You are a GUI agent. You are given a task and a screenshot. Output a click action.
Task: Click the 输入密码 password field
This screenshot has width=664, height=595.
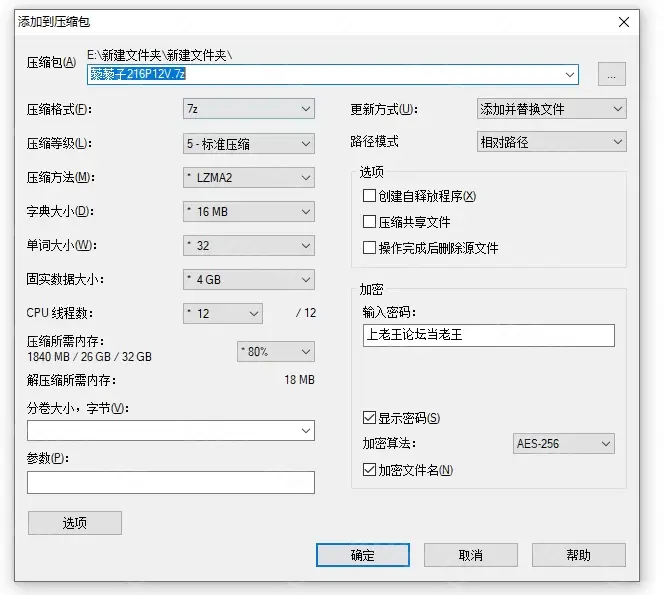(x=489, y=335)
